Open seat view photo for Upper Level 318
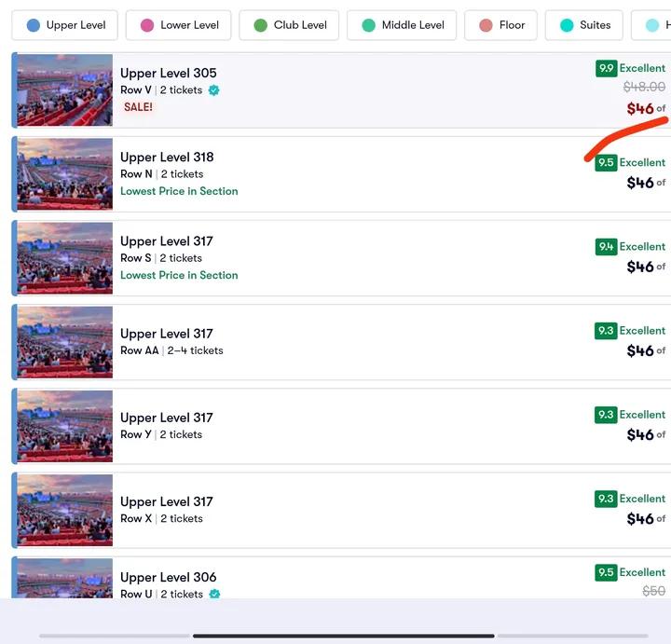The image size is (671, 644). pos(64,173)
